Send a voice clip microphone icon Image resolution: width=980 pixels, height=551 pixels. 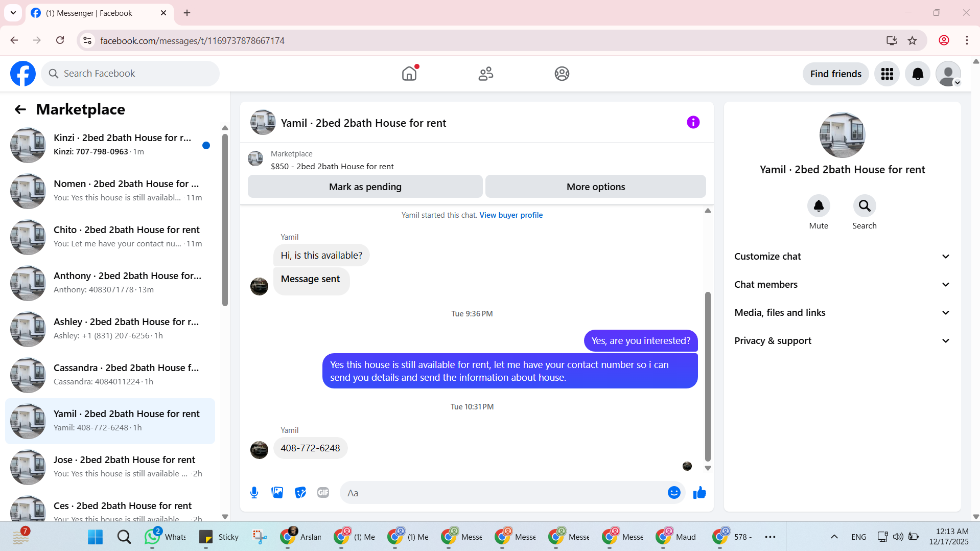pyautogui.click(x=254, y=493)
